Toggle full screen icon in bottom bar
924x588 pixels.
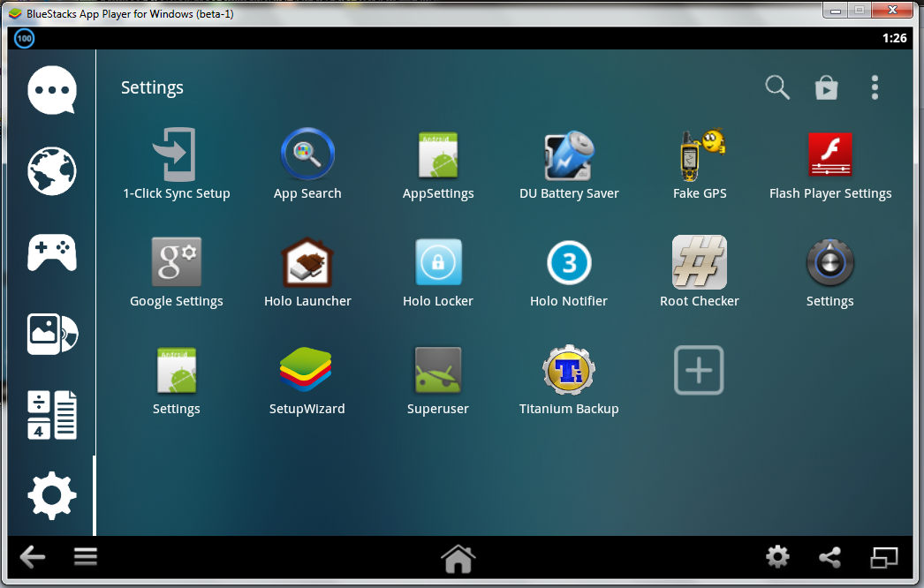point(884,557)
